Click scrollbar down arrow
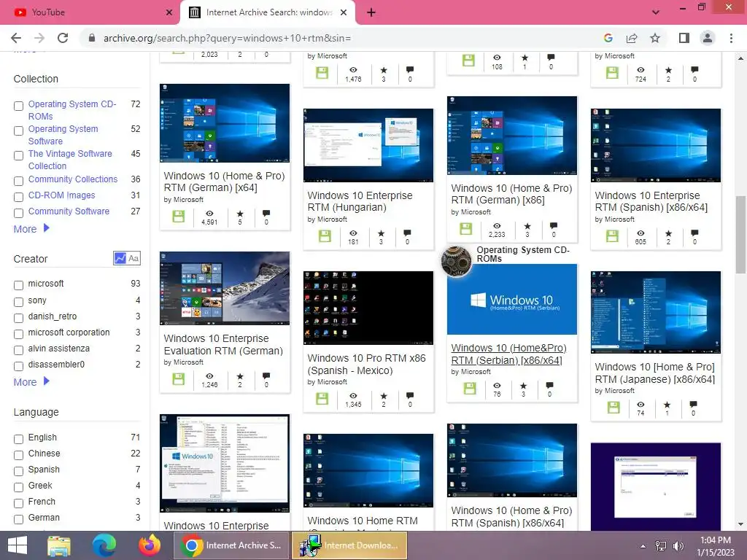The image size is (747, 560). coord(740,524)
